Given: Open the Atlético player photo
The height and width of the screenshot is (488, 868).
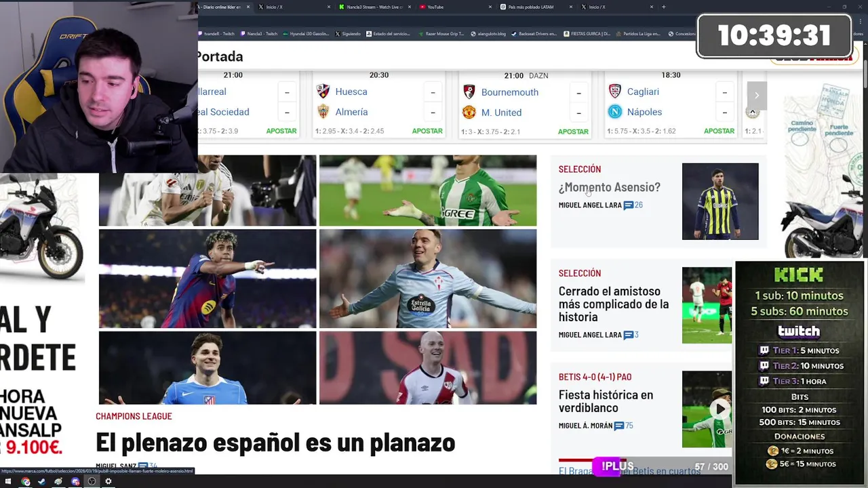Looking at the screenshot, I should click(208, 367).
